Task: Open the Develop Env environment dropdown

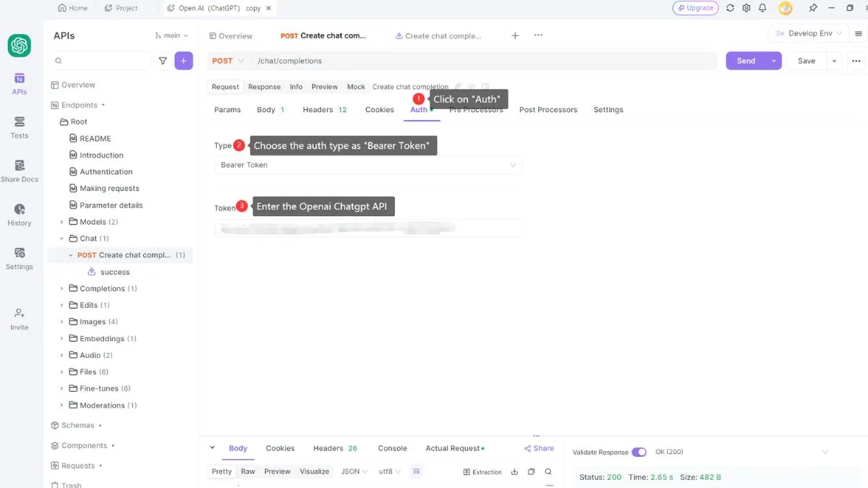Action: [807, 33]
